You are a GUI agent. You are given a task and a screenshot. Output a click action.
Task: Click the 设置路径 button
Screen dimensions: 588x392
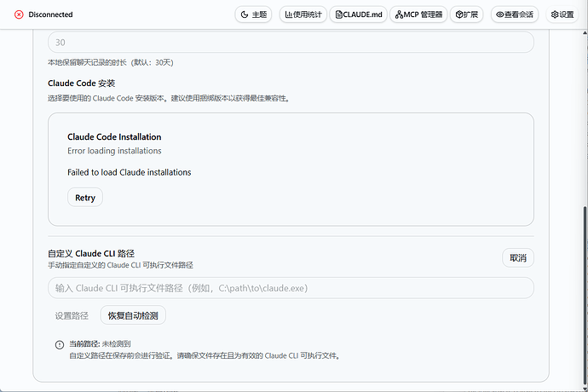(x=72, y=315)
